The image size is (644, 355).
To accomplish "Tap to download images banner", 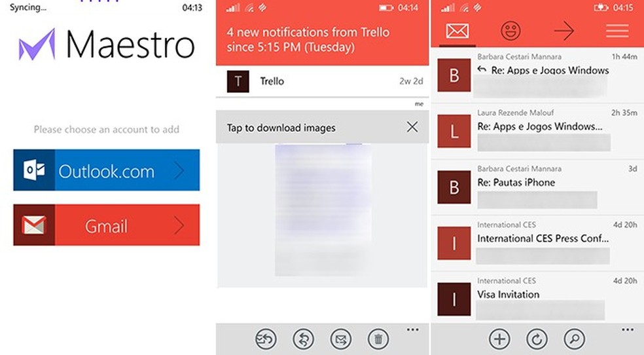I will tap(323, 127).
